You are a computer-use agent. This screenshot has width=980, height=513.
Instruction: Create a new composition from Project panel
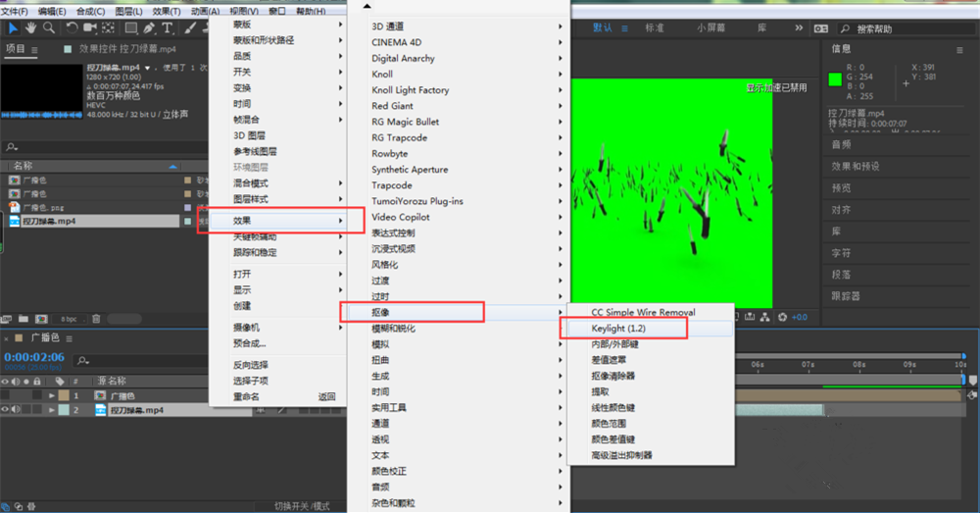41,319
